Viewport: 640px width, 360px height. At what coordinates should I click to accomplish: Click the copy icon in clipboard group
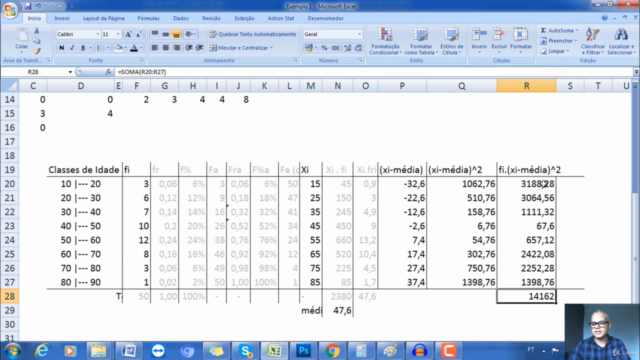tap(37, 41)
